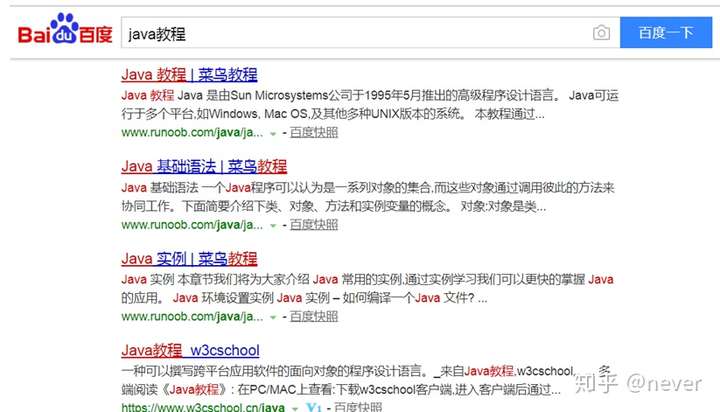Open the Java 实例 | 菜鸟教程 result
This screenshot has width=720, height=412.
(x=189, y=259)
